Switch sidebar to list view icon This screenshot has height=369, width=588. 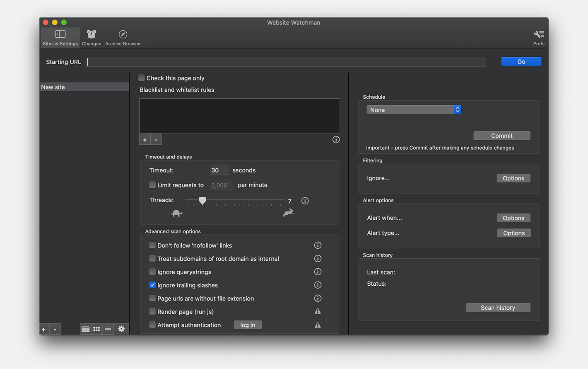(108, 329)
